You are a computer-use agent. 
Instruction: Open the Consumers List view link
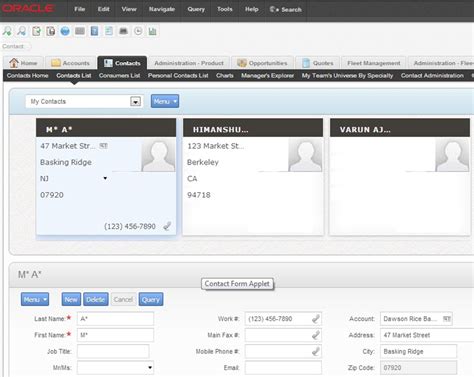pyautogui.click(x=119, y=76)
